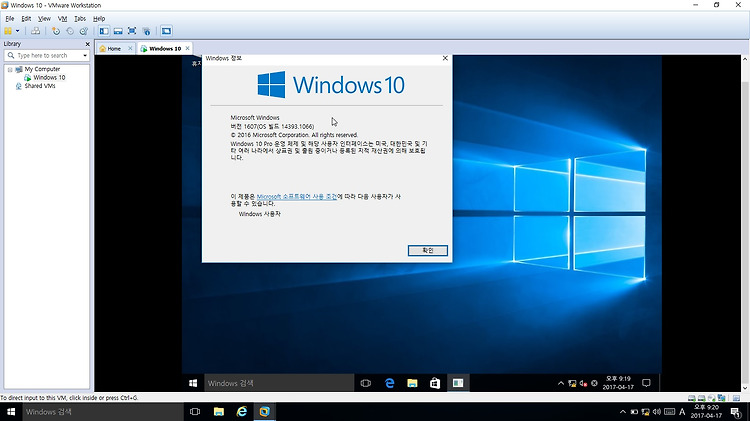This screenshot has width=750, height=421.
Task: Open host Task View button
Action: coord(195,412)
